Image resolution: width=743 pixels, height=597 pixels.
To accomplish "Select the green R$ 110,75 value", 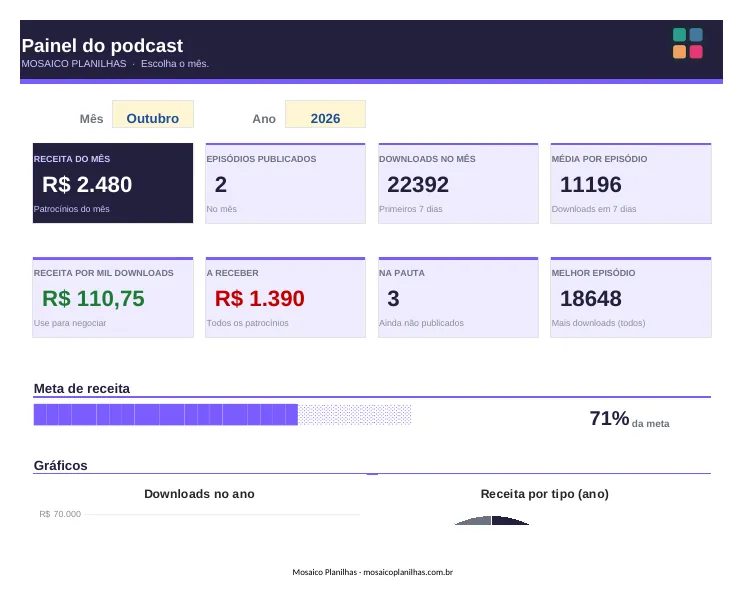I will coord(93,298).
